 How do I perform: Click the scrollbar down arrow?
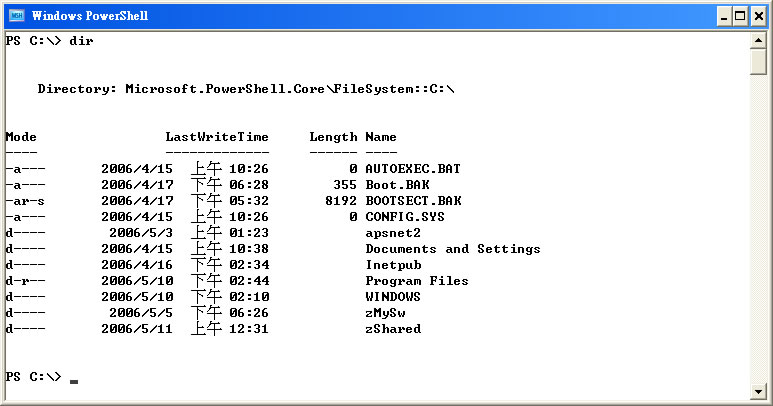[x=758, y=390]
